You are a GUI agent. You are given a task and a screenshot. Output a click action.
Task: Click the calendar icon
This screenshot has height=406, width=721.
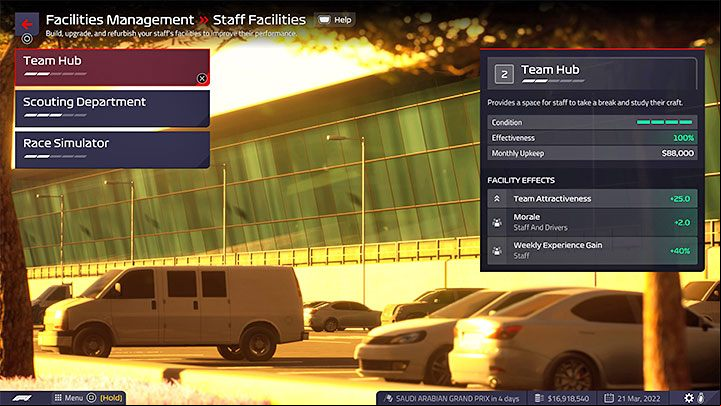(609, 398)
